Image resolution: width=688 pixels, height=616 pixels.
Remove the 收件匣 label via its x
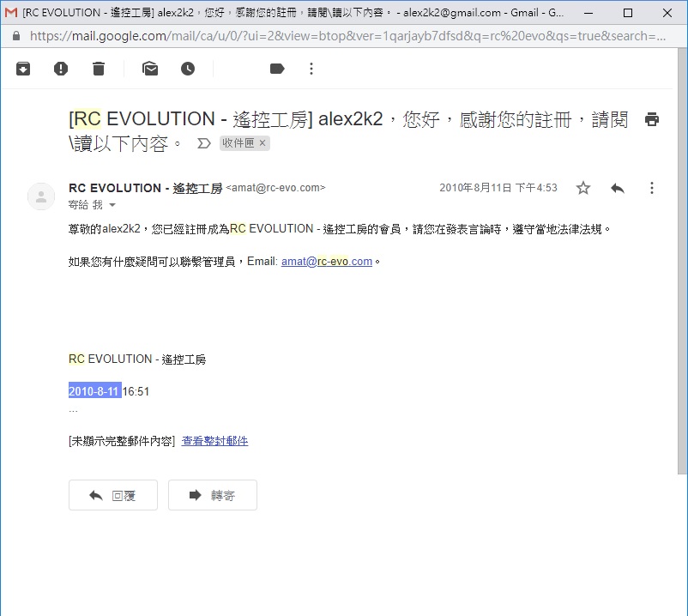(x=263, y=143)
